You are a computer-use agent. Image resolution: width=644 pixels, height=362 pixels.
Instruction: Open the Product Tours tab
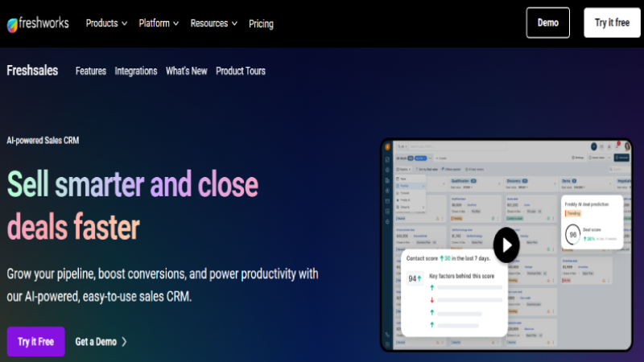(x=241, y=71)
